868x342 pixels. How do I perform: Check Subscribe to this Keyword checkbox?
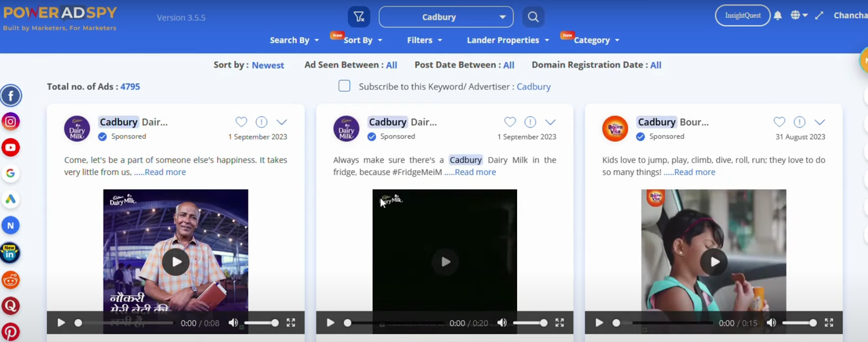pyautogui.click(x=344, y=86)
